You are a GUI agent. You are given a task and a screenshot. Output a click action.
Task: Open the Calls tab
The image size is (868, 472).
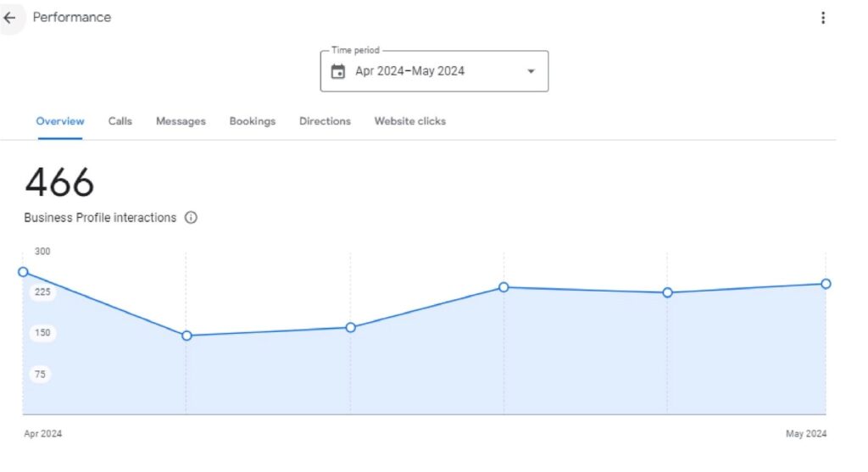120,121
